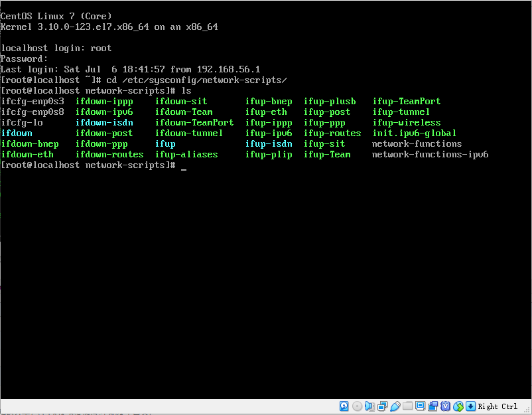Click the ifup-sit script name
The height and width of the screenshot is (415, 532).
tap(324, 144)
